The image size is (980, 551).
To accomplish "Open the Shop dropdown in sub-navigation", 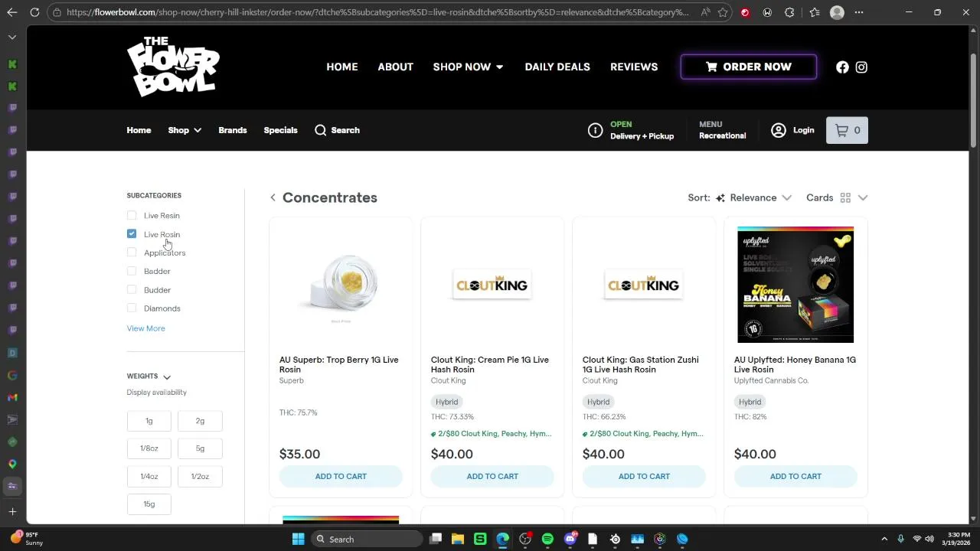I will [x=185, y=130].
